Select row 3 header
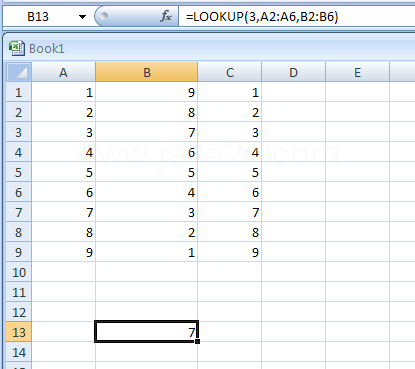Screen dimensions: 415x369 tap(19, 132)
